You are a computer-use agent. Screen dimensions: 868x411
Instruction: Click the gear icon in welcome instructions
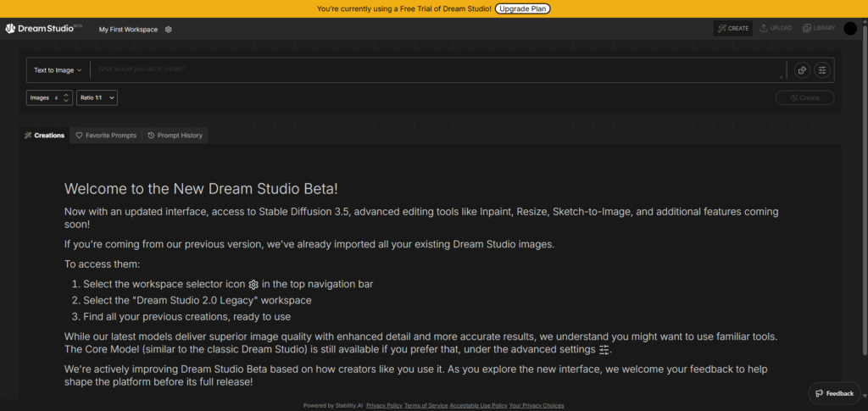pos(253,284)
